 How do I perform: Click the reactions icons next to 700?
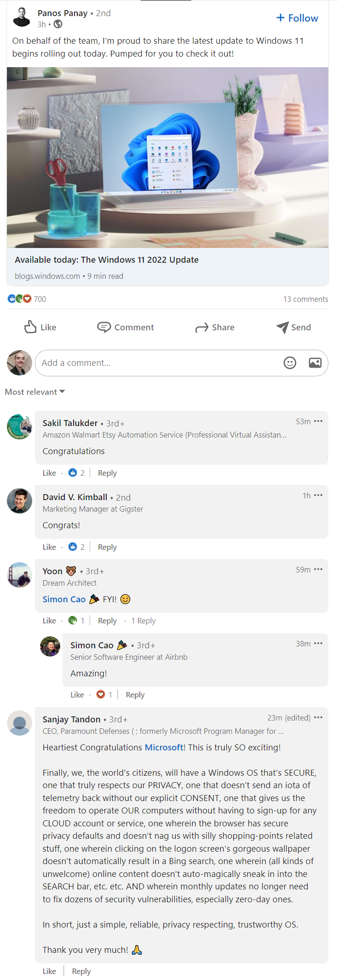pyautogui.click(x=19, y=299)
